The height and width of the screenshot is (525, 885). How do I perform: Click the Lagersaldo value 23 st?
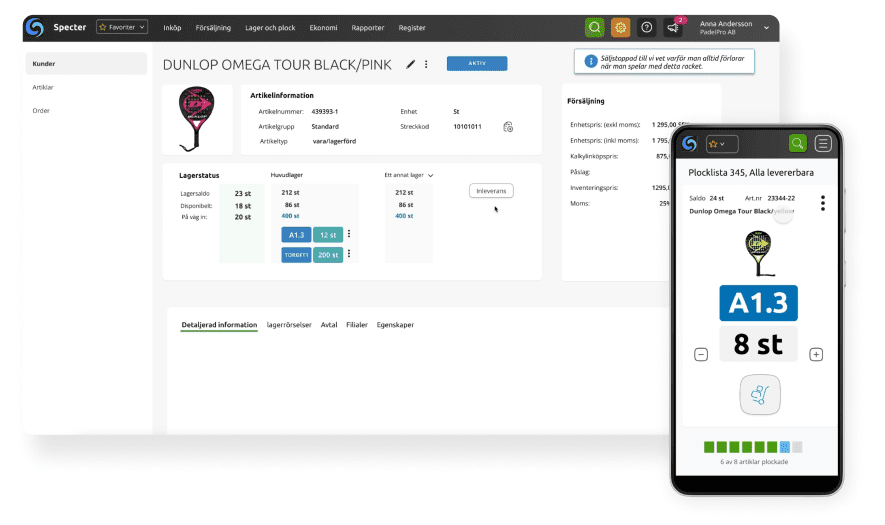click(243, 194)
